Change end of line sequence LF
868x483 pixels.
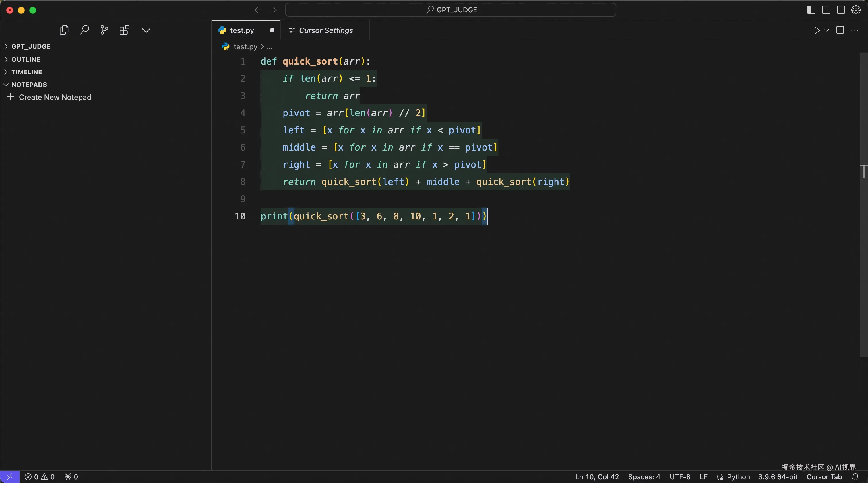703,477
